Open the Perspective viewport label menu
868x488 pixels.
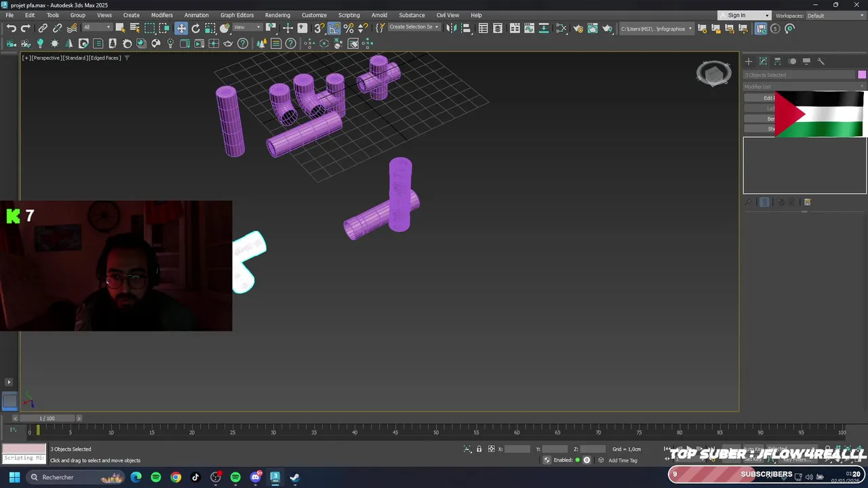pos(47,58)
